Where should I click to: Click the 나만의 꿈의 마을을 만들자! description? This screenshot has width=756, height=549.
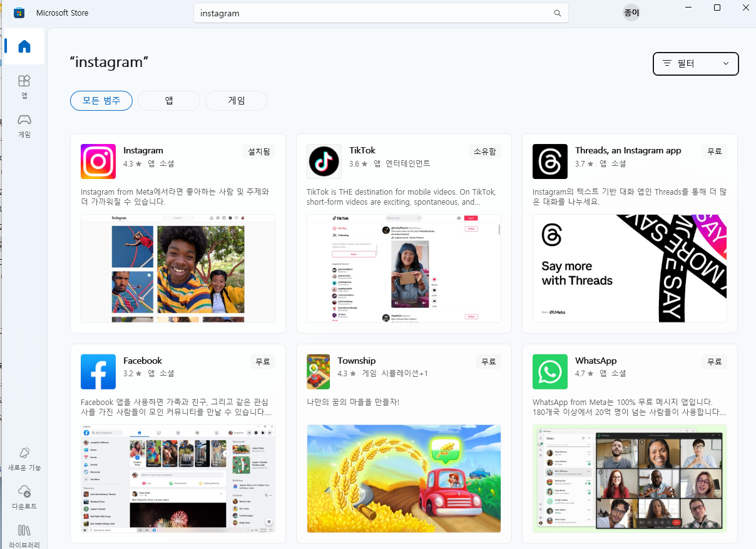point(353,402)
